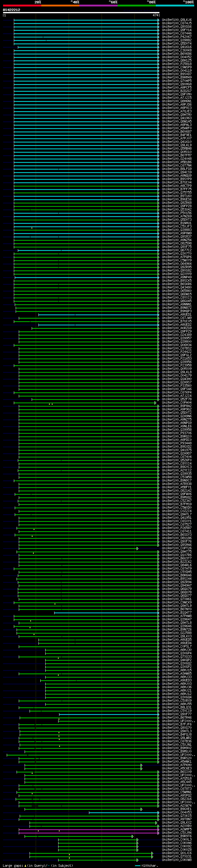Select the hit label UniRef100_B6V686

(x=176, y=54)
